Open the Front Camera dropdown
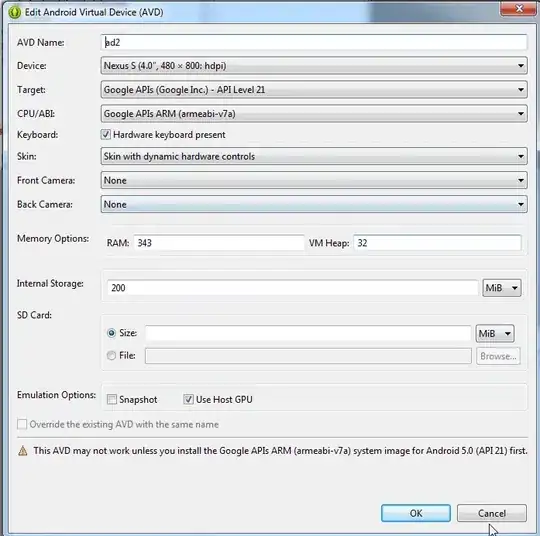540x536 pixels. [314, 180]
